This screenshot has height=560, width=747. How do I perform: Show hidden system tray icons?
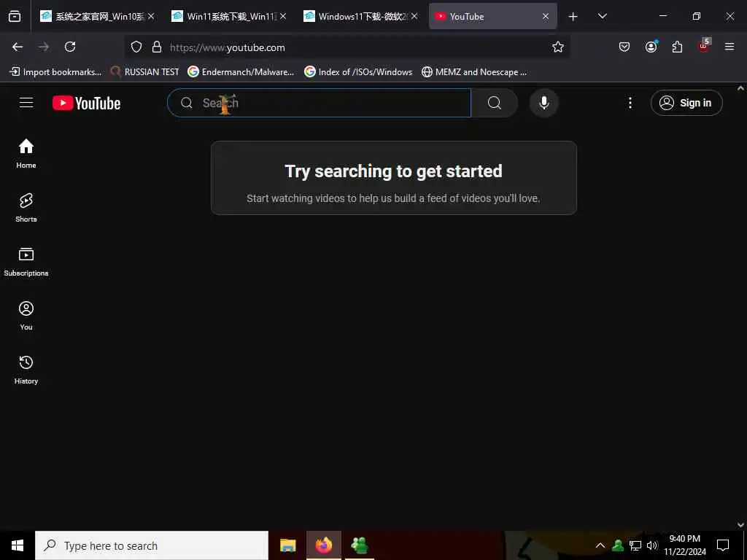pyautogui.click(x=600, y=545)
